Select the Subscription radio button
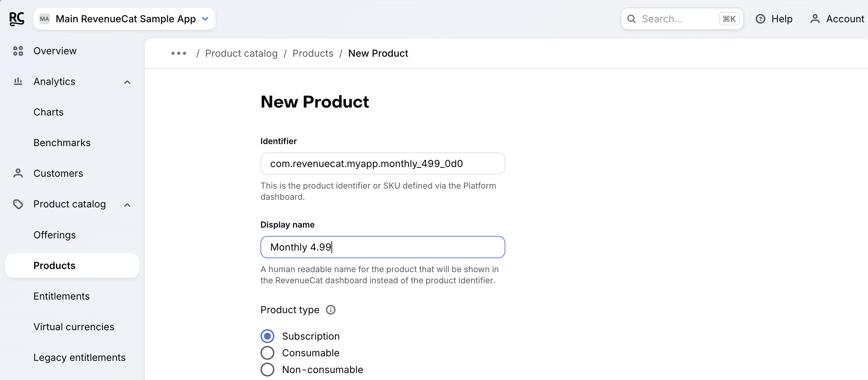The width and height of the screenshot is (868, 380). tap(267, 336)
